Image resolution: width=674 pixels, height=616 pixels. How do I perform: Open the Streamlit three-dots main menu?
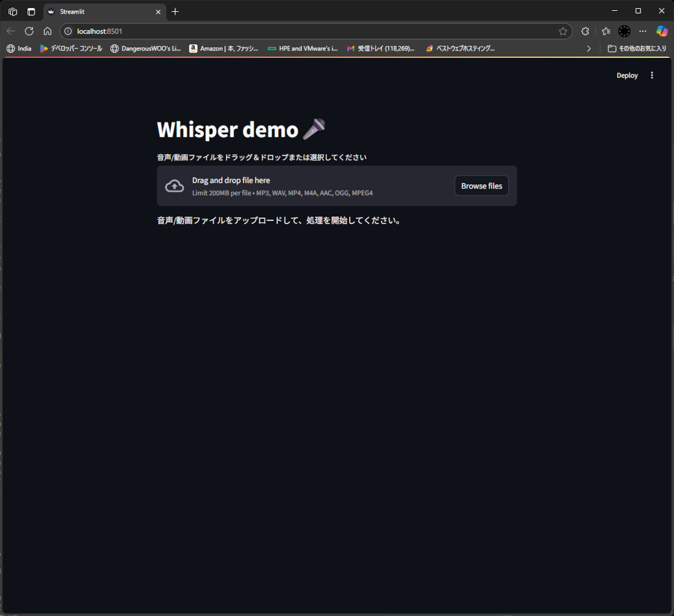pos(652,75)
